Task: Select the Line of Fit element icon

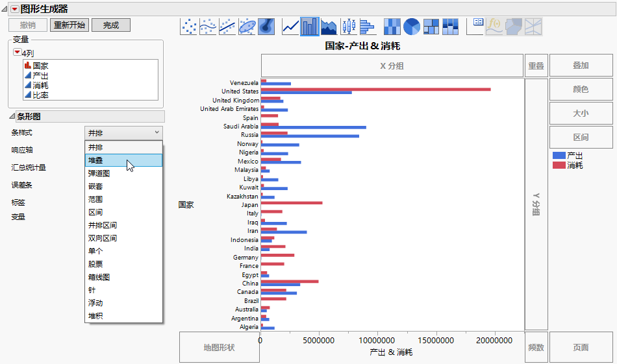Action: (x=227, y=27)
